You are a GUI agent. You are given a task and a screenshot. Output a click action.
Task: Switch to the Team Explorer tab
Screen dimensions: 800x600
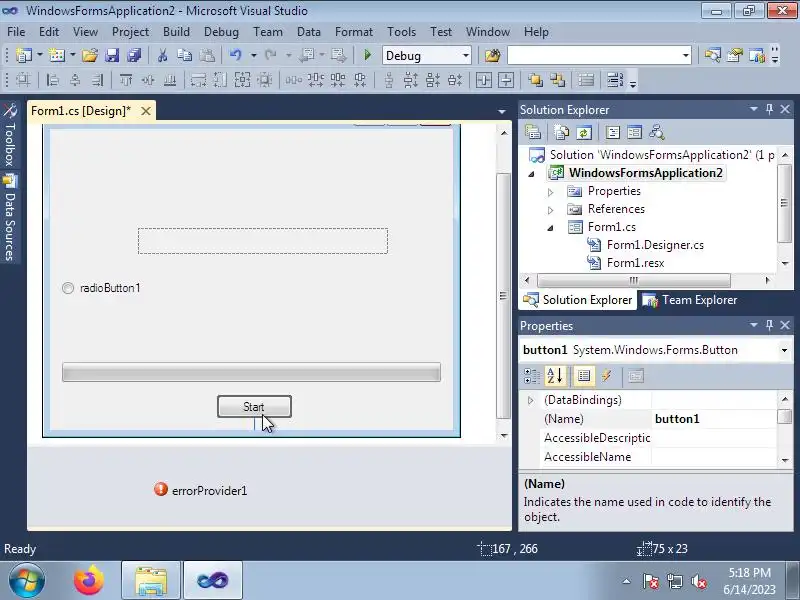pos(690,300)
